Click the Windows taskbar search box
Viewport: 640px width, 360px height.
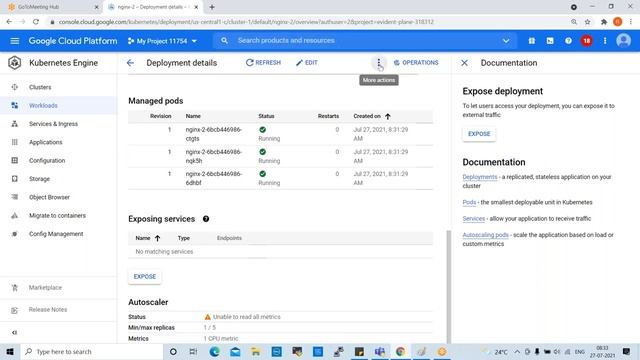tap(92, 351)
